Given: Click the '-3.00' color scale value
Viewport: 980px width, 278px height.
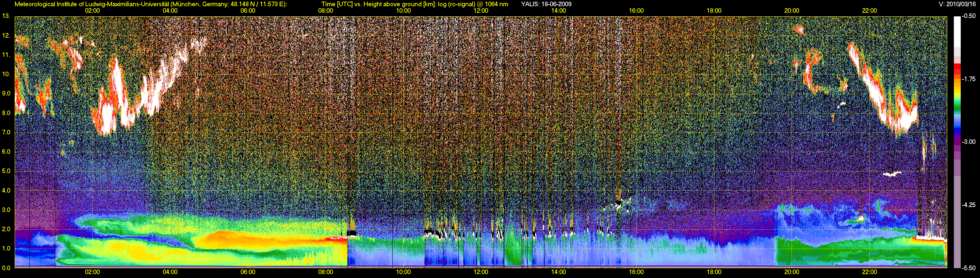Looking at the screenshot, I should 969,142.
